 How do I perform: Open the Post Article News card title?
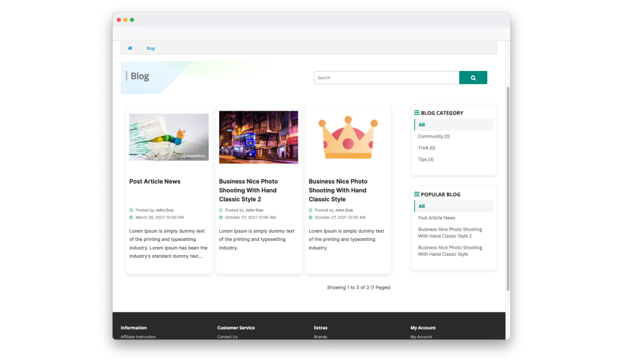click(155, 182)
